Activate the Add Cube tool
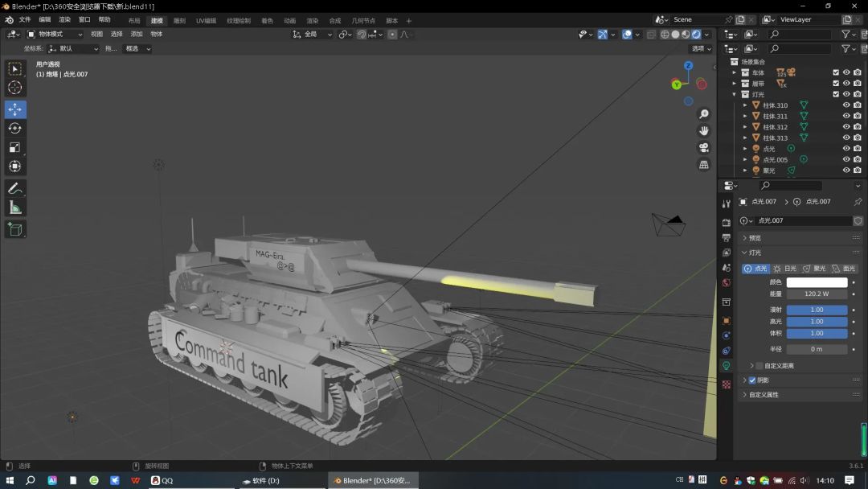This screenshot has width=868, height=489. tap(15, 229)
